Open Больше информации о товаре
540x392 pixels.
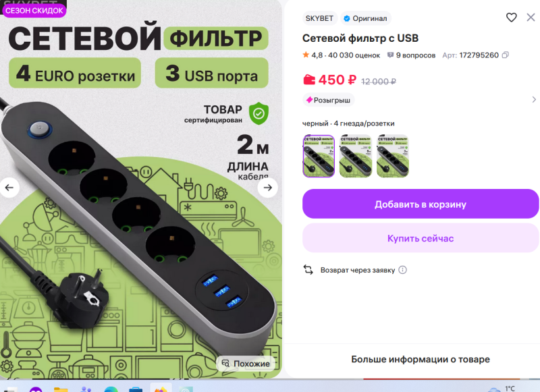421,360
